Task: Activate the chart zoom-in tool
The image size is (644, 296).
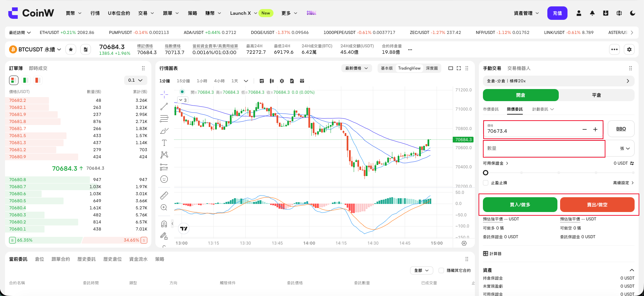Action: (x=164, y=207)
